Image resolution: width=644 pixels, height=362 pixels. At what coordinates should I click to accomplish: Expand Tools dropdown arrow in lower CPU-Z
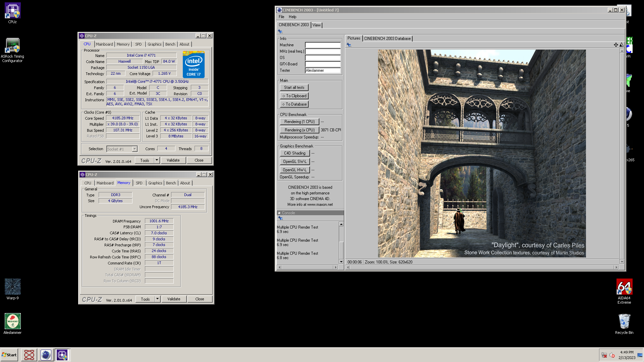click(157, 299)
